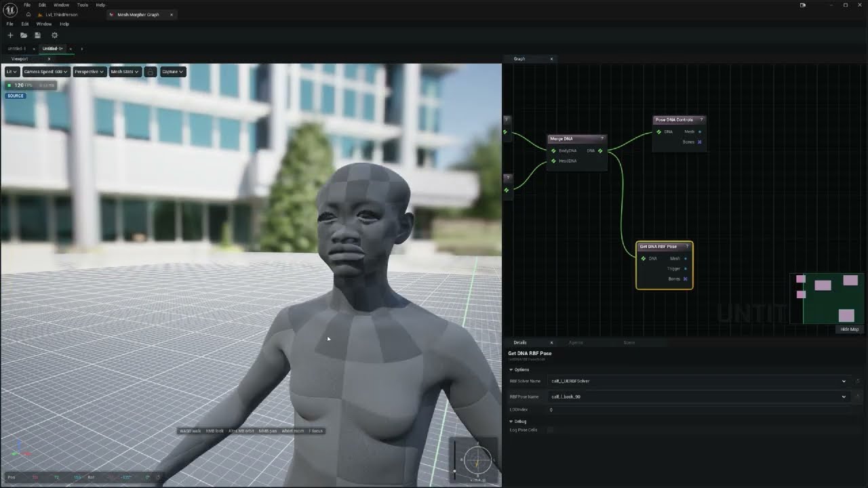Click the open folder toolbar icon
Screen dimensions: 868x488
[24, 35]
